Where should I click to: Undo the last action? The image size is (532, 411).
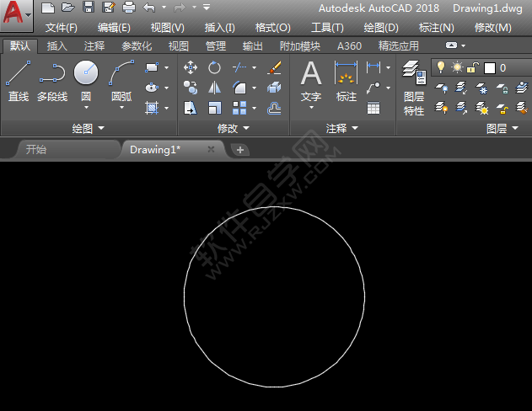(x=149, y=8)
